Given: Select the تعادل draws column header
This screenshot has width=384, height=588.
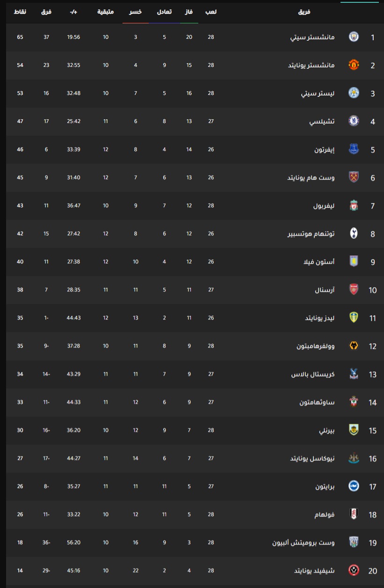Looking at the screenshot, I should tap(164, 11).
